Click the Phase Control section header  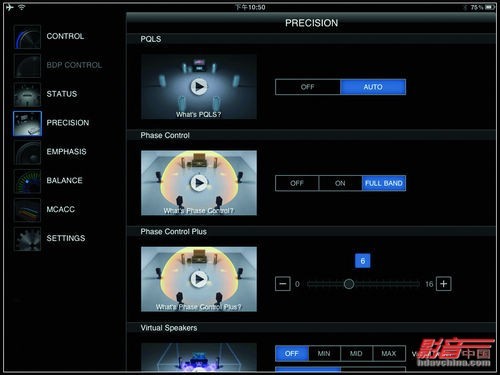pos(311,135)
